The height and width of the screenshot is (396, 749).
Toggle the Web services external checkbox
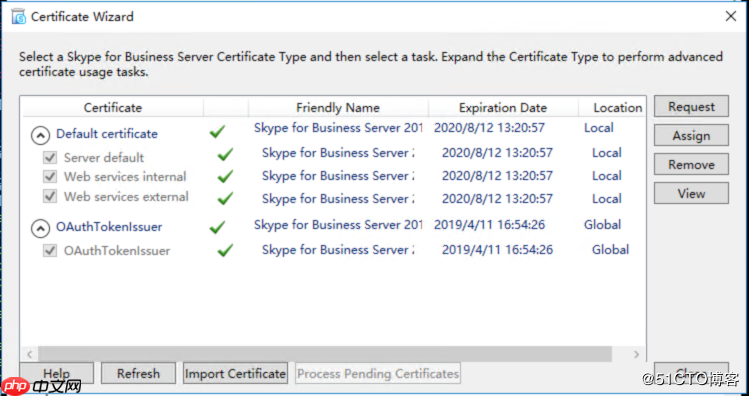pyautogui.click(x=50, y=196)
